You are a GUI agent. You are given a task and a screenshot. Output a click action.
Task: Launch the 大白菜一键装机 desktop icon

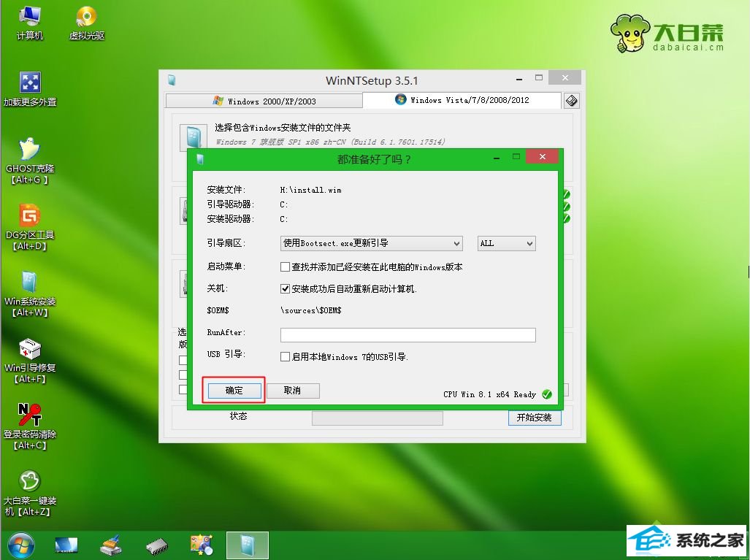coord(30,493)
